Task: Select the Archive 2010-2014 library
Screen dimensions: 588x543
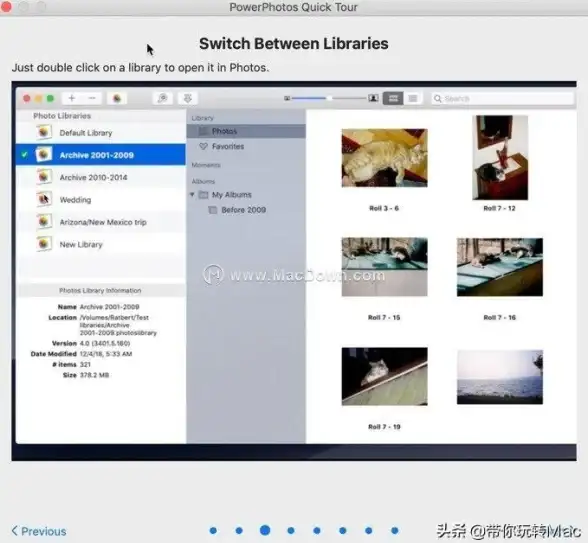Action: point(100,177)
